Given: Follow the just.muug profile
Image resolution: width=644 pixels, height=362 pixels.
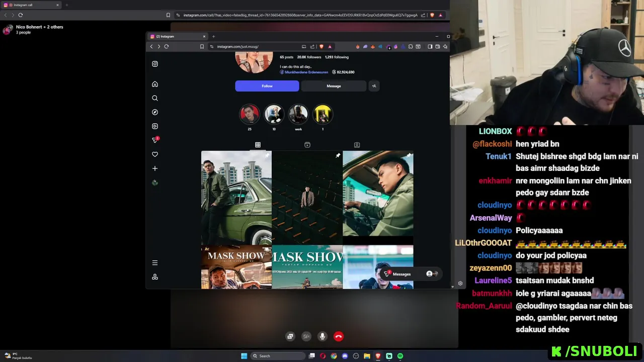Looking at the screenshot, I should (x=267, y=86).
